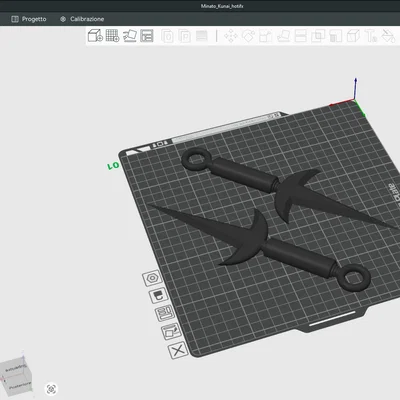400x400 pixels.
Task: Click the Variable layer height icon
Action: coord(202,36)
